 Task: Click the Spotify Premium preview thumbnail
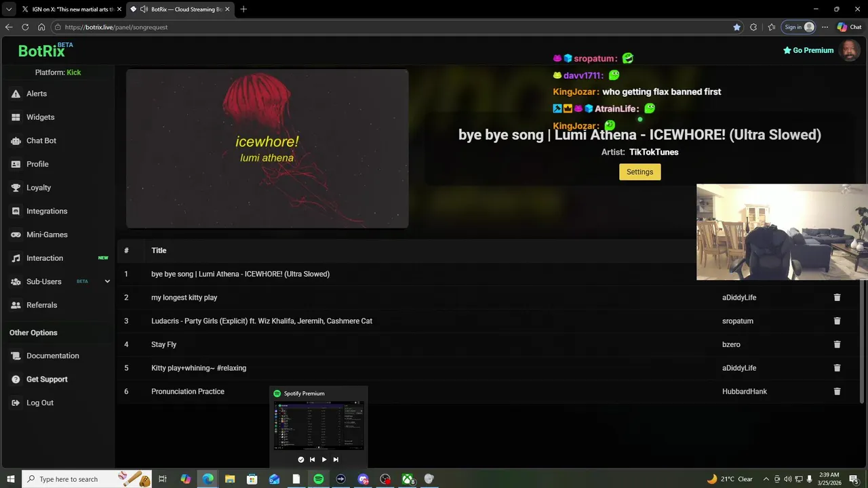click(x=319, y=426)
